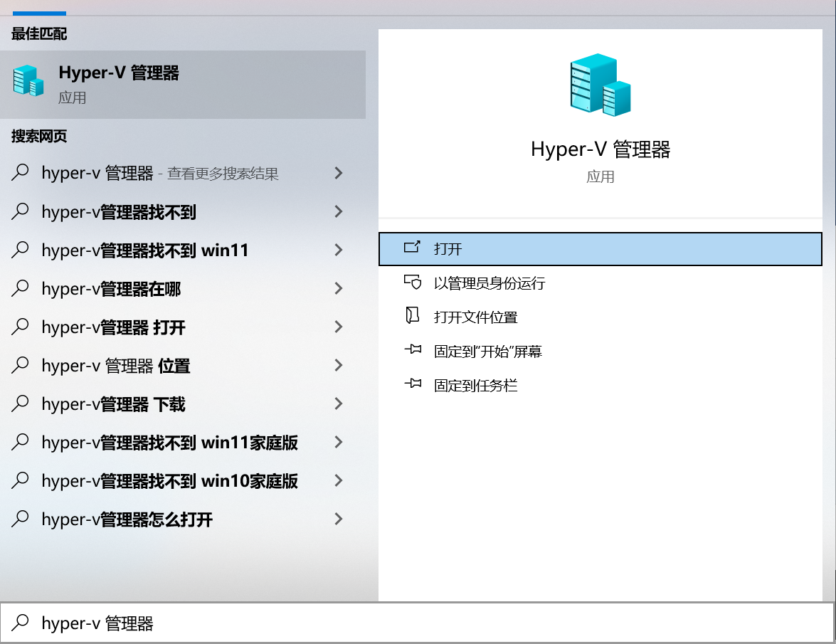This screenshot has height=644, width=836.
Task: Click search icon beside hyper-v管理器找不到 win11家庭版
Action: (20, 441)
